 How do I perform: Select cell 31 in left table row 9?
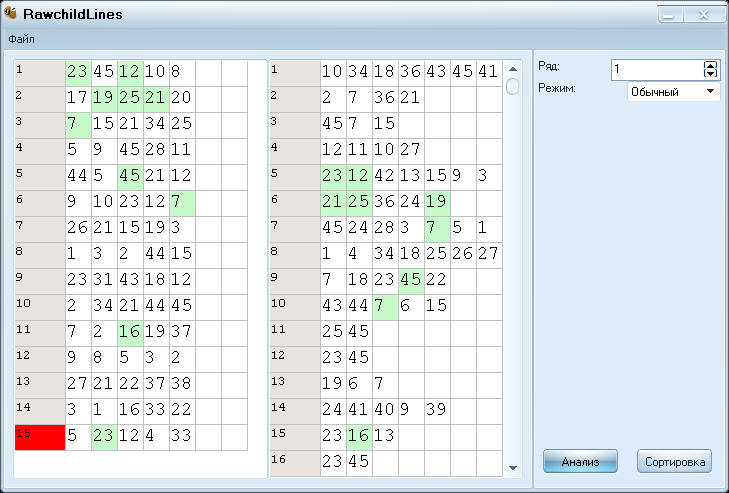[x=104, y=281]
